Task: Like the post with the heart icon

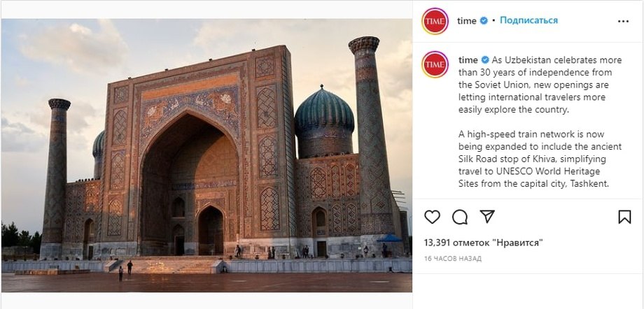Action: click(433, 217)
